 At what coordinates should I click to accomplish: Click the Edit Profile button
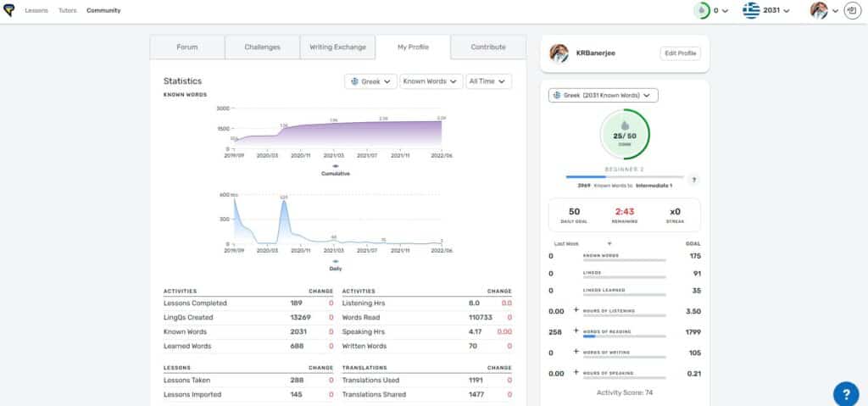(x=681, y=53)
